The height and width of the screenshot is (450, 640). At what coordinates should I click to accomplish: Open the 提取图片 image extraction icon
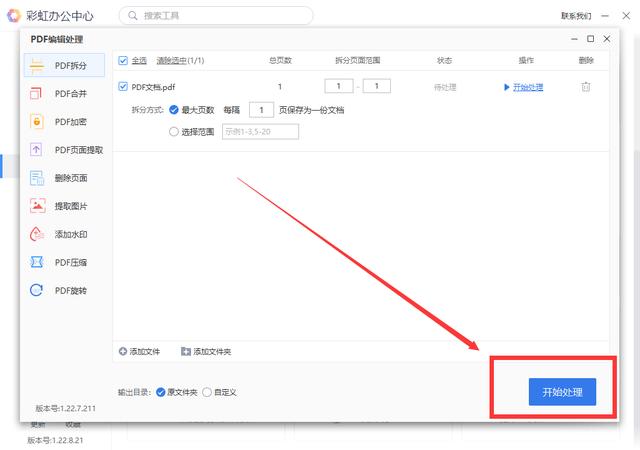38,206
